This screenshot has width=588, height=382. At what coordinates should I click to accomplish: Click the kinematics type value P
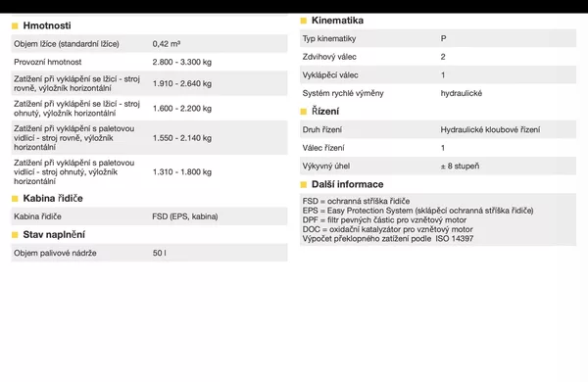tap(443, 38)
